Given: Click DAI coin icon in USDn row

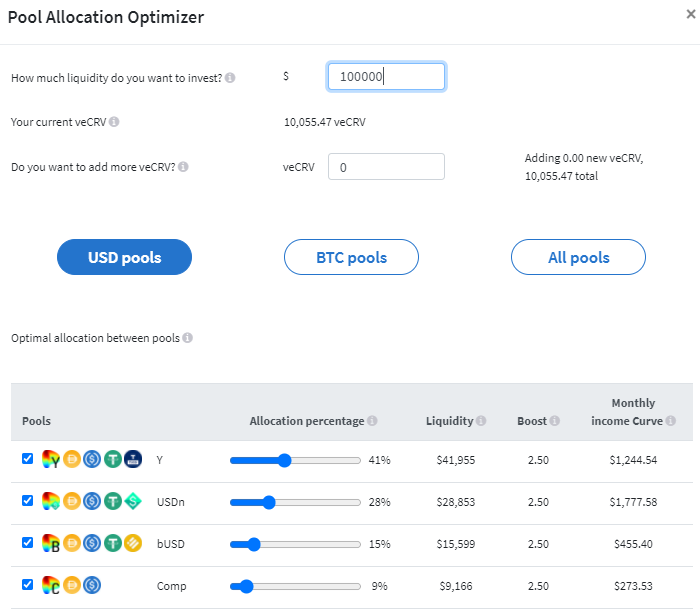Looking at the screenshot, I should pyautogui.click(x=71, y=501).
